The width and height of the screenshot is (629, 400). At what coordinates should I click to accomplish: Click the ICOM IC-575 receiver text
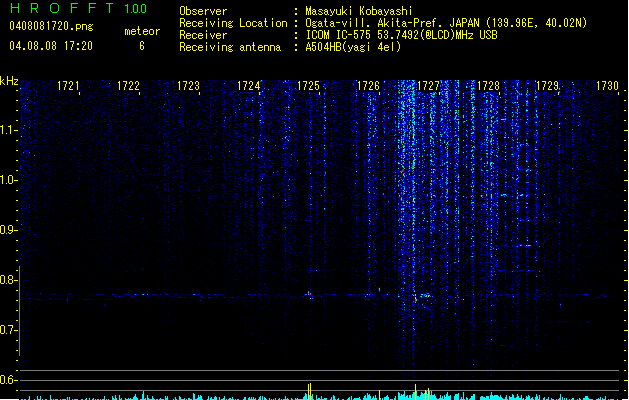(x=402, y=35)
